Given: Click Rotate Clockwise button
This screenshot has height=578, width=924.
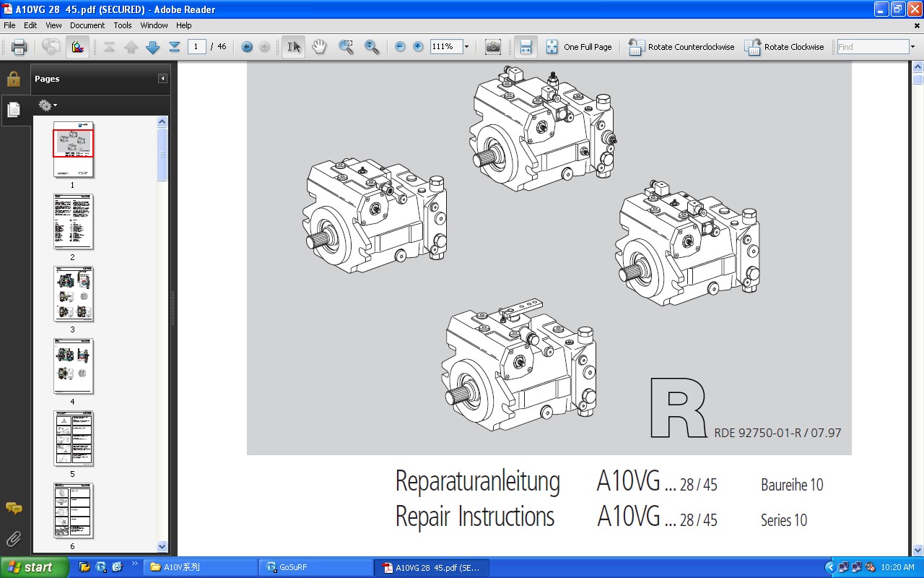Looking at the screenshot, I should click(785, 47).
